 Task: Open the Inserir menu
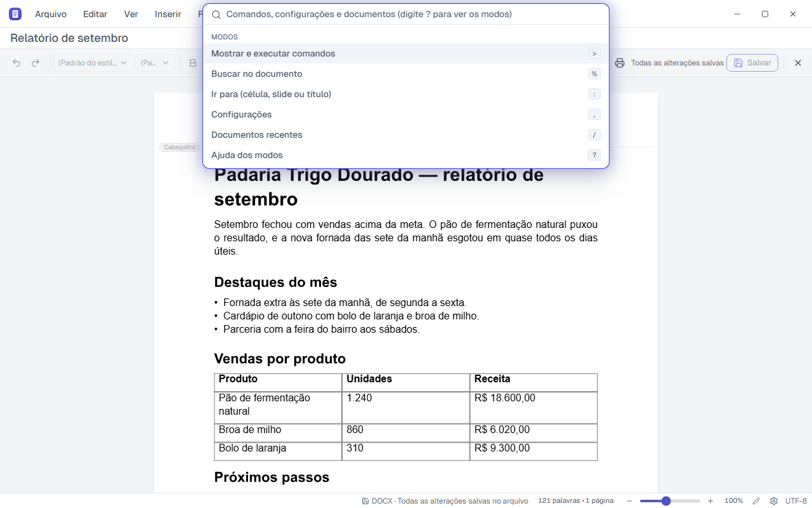click(168, 14)
